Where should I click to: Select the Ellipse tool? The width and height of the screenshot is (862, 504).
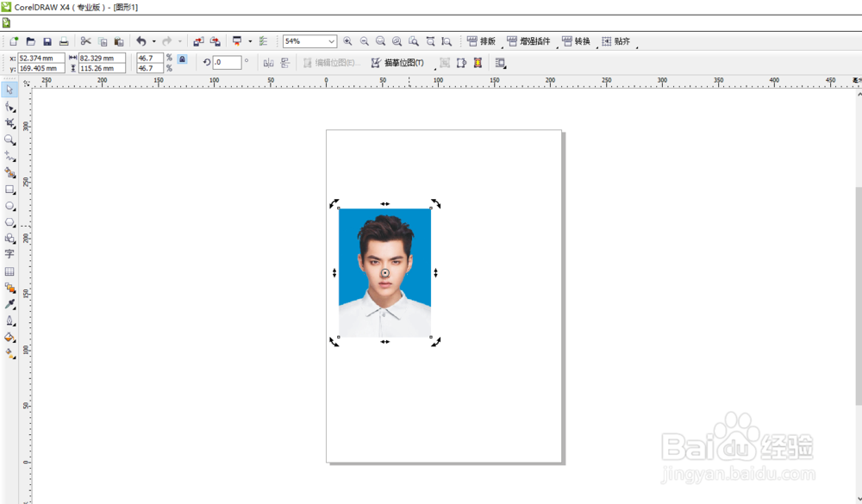click(x=9, y=206)
